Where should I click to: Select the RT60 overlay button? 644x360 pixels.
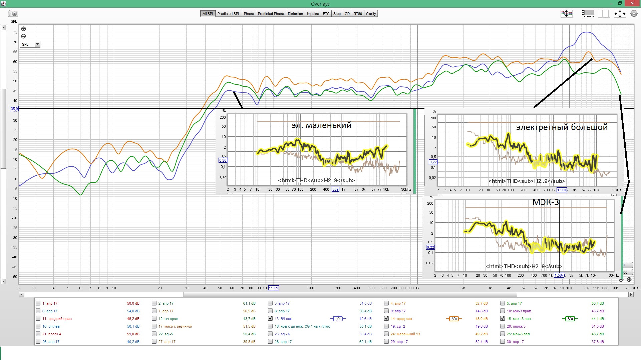(358, 14)
